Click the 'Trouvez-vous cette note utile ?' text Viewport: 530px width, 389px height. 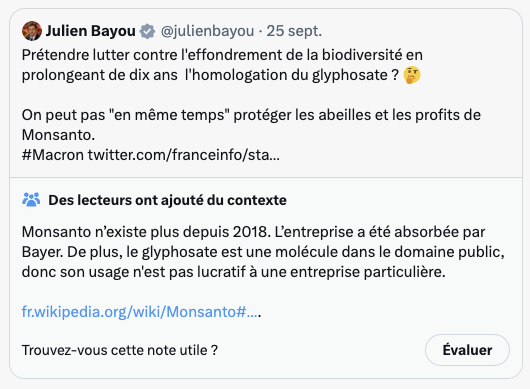point(120,350)
